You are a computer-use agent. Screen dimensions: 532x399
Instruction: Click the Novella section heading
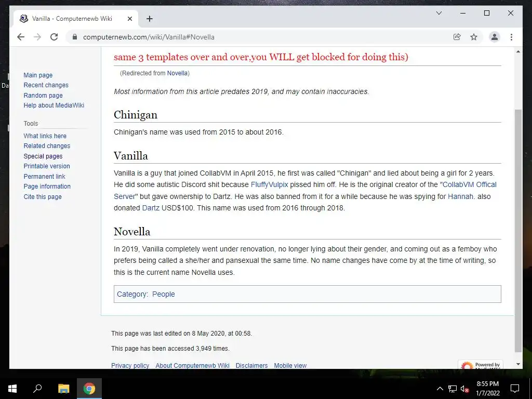pos(131,231)
